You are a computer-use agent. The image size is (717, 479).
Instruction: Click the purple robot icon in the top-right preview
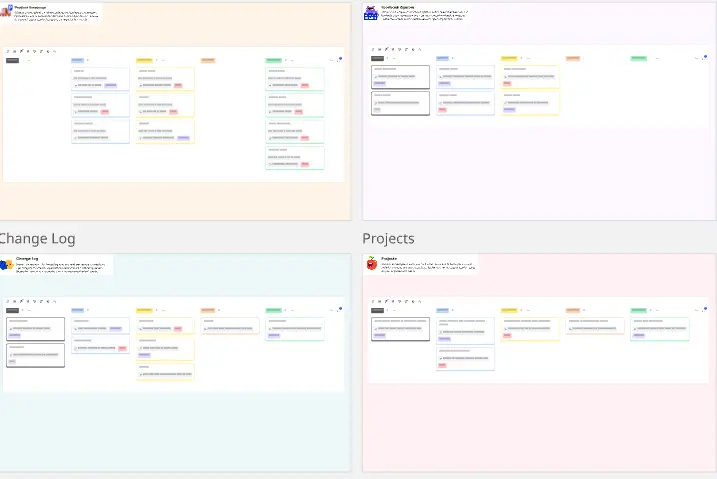(371, 13)
